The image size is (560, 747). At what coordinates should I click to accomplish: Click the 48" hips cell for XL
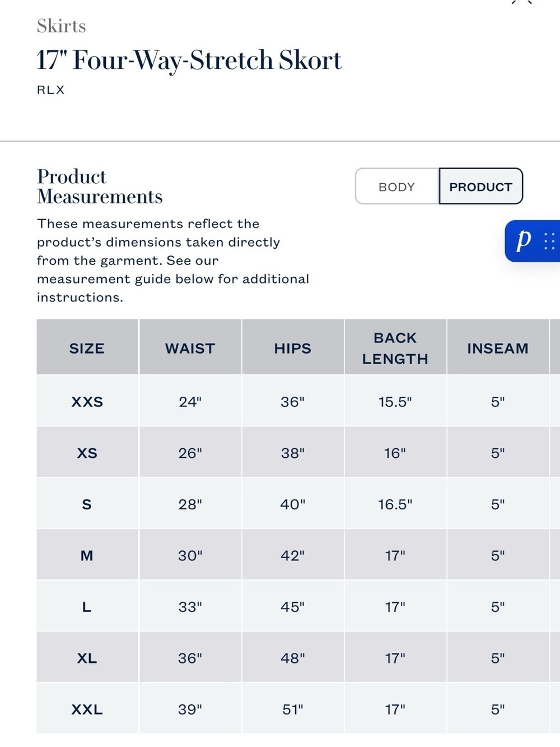(293, 658)
